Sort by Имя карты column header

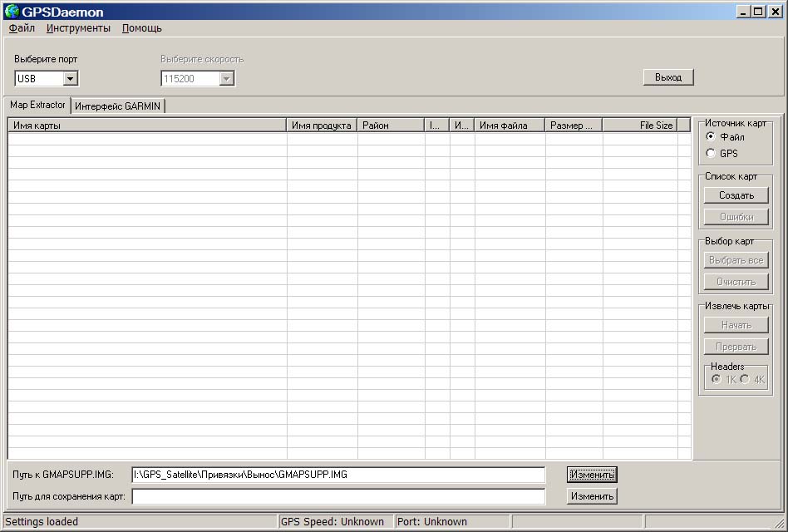(x=147, y=126)
